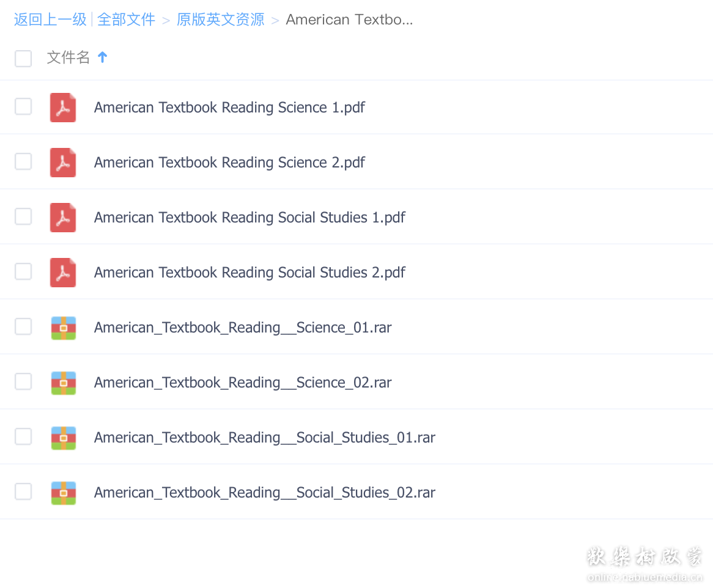The image size is (713, 588).
Task: Open American_Textbook_Reading__Science_02.rar file name
Action: click(243, 383)
